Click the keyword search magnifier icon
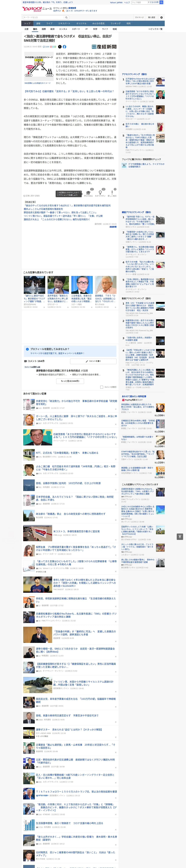186x868 pixels. tap(66, 18)
